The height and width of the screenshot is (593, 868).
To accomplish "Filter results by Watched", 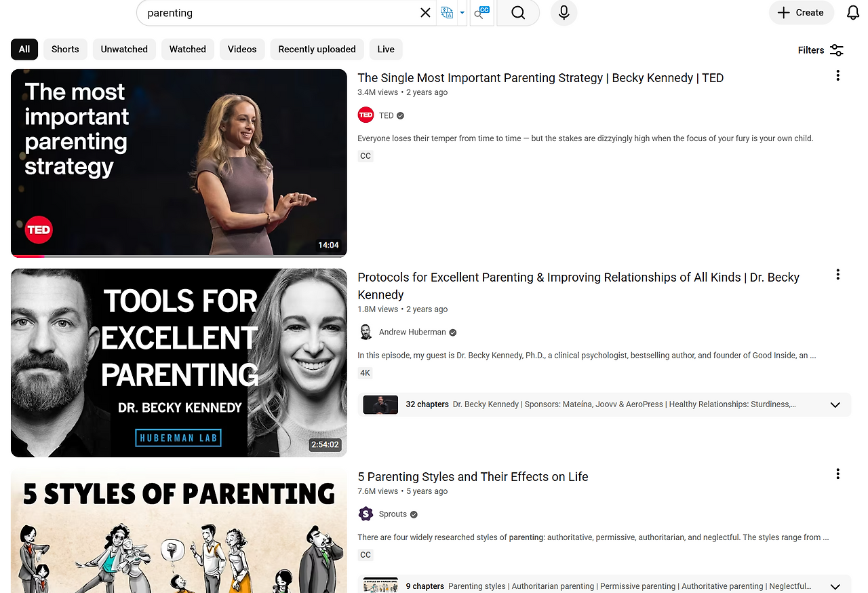I will point(188,49).
